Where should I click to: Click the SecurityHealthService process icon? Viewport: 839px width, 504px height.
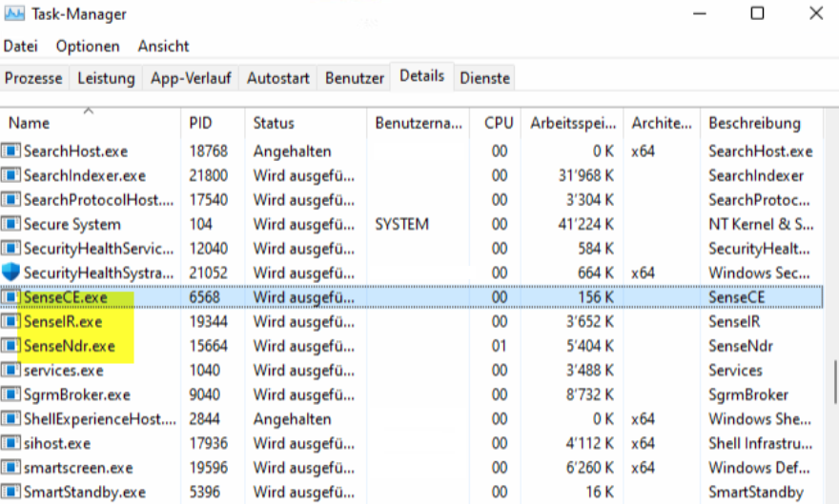coord(10,249)
